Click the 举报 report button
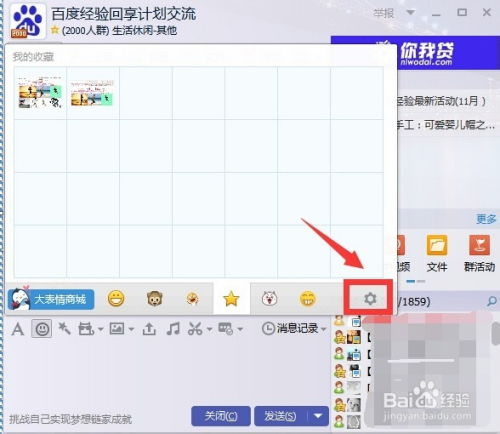The height and width of the screenshot is (434, 500). click(383, 13)
